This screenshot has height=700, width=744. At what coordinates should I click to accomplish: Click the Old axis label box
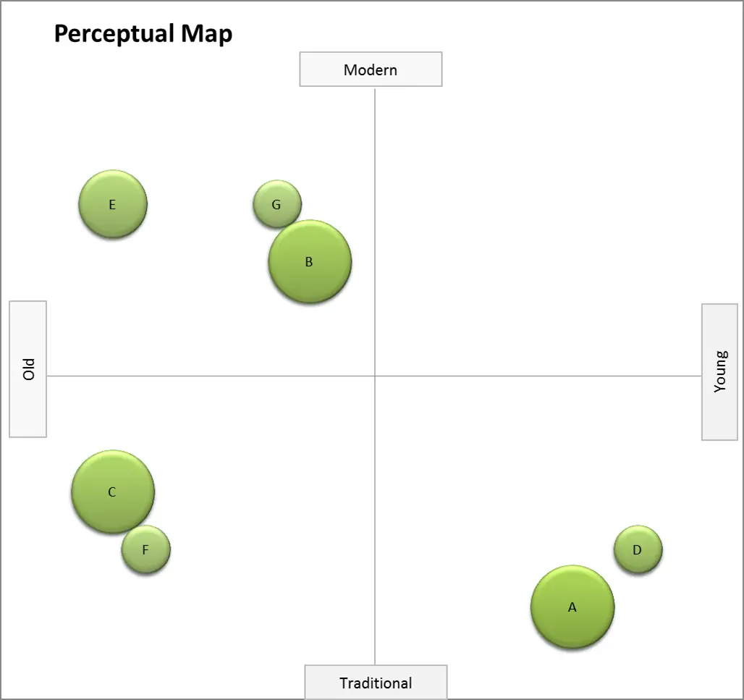[x=28, y=368]
